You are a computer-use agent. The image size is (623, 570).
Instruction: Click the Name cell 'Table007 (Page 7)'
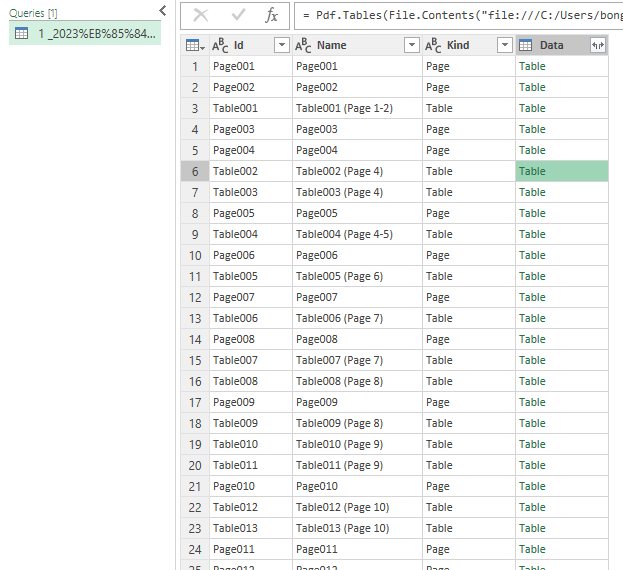[357, 360]
